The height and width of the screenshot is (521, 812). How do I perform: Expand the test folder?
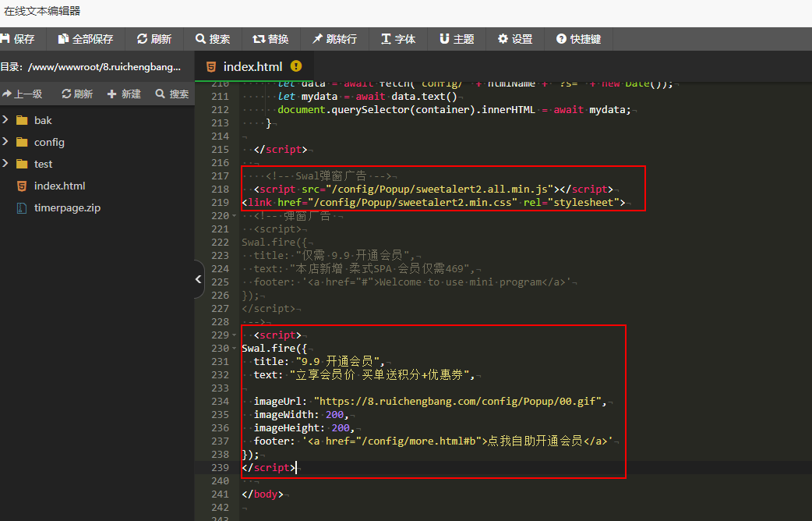(6, 164)
